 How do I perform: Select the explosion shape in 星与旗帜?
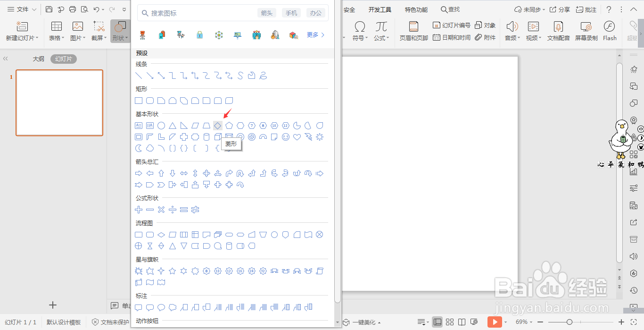click(x=139, y=271)
